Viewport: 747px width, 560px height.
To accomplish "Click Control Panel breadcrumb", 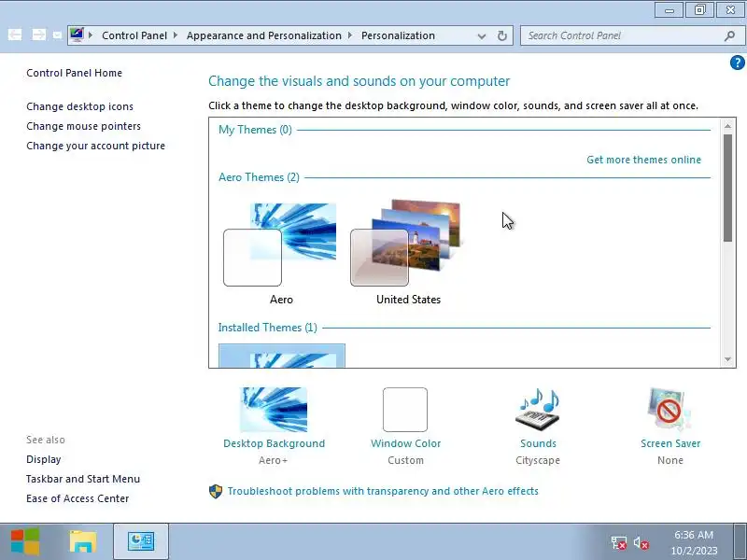I will point(134,35).
